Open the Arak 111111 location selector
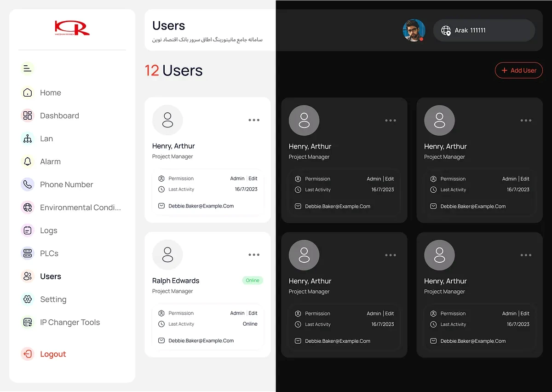This screenshot has height=392, width=552. tap(483, 30)
